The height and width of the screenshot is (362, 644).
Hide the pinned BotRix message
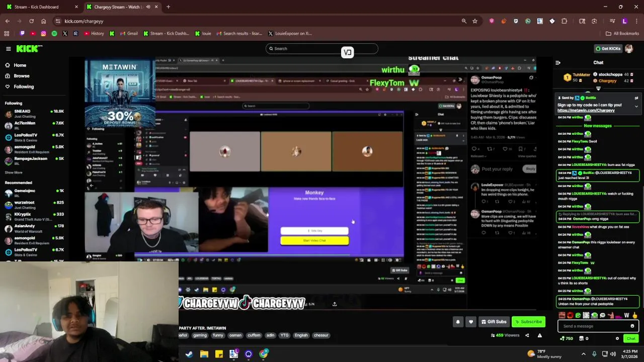636,98
